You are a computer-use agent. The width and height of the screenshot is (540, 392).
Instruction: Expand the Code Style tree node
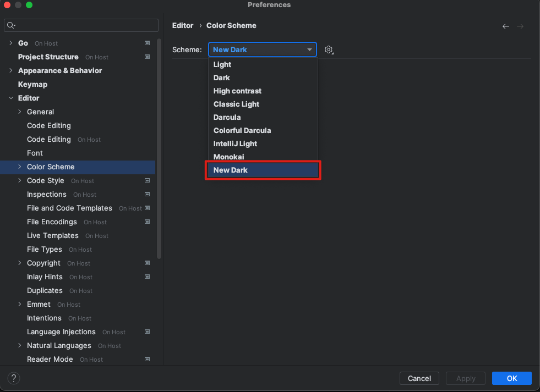click(19, 180)
